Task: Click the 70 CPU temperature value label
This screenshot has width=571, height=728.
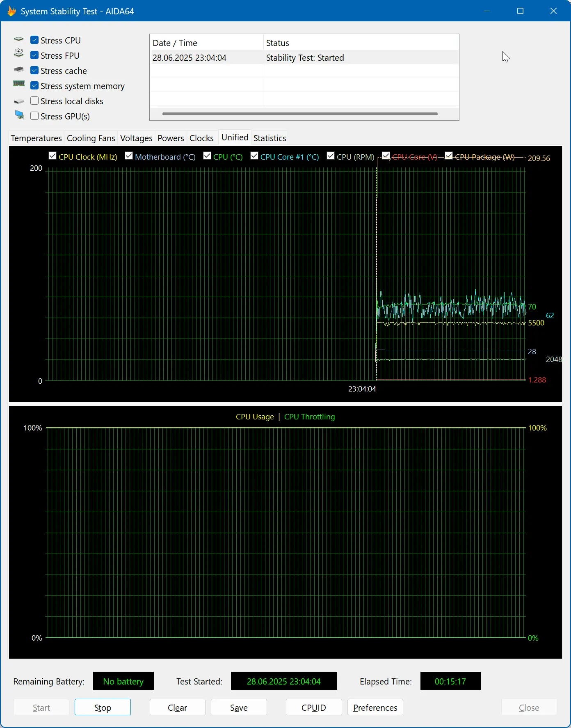Action: click(532, 307)
